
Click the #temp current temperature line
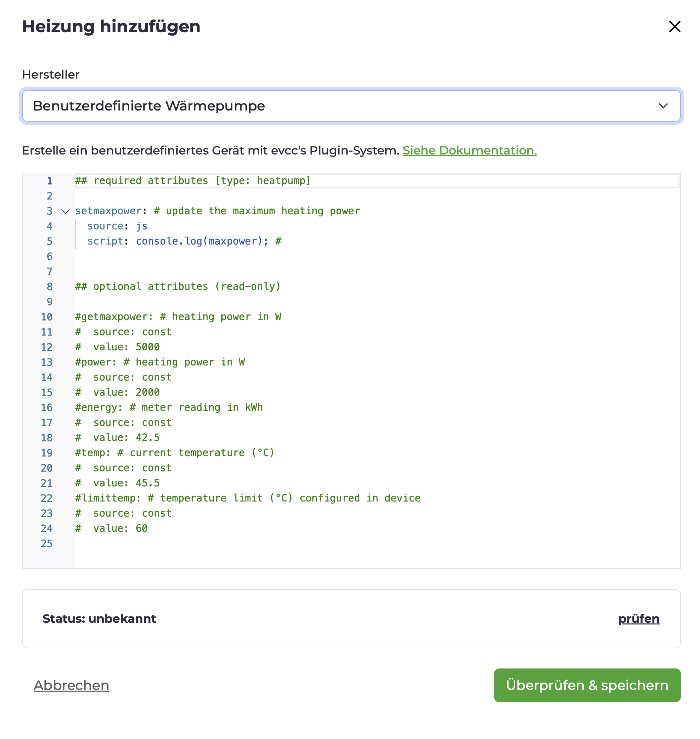175,453
